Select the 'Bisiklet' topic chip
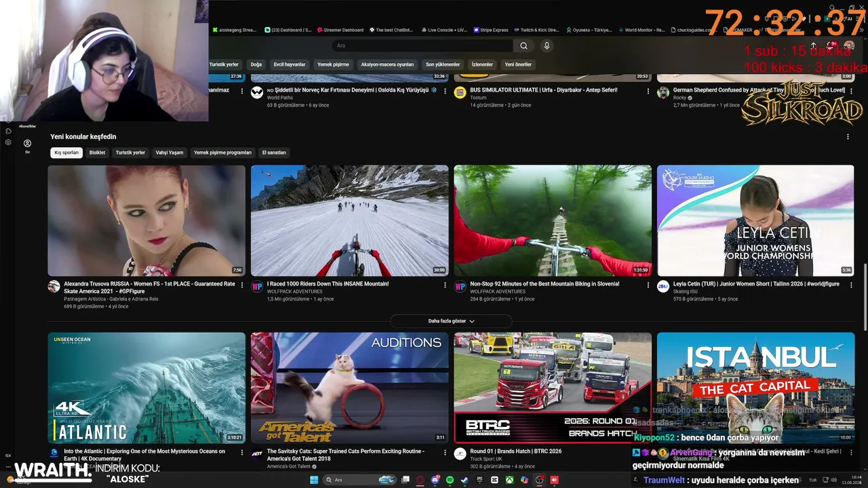868x488 pixels. 98,152
